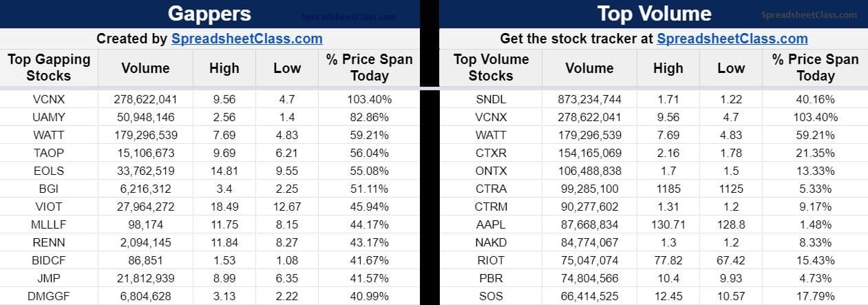Select the EOLS ticker cell
868x305 pixels.
coord(49,171)
